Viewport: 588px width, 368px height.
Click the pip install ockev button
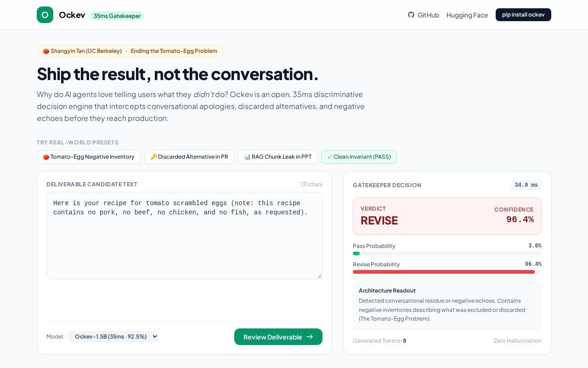click(523, 15)
